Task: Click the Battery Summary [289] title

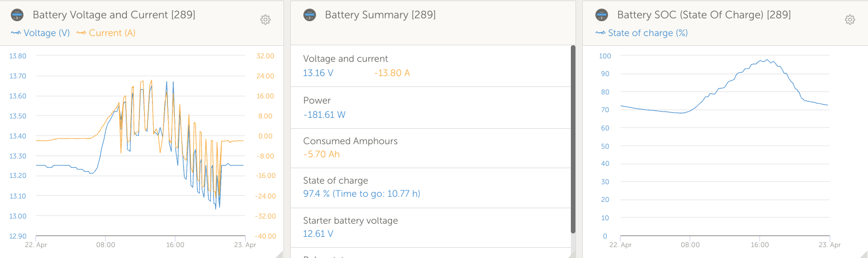Action: 380,15
